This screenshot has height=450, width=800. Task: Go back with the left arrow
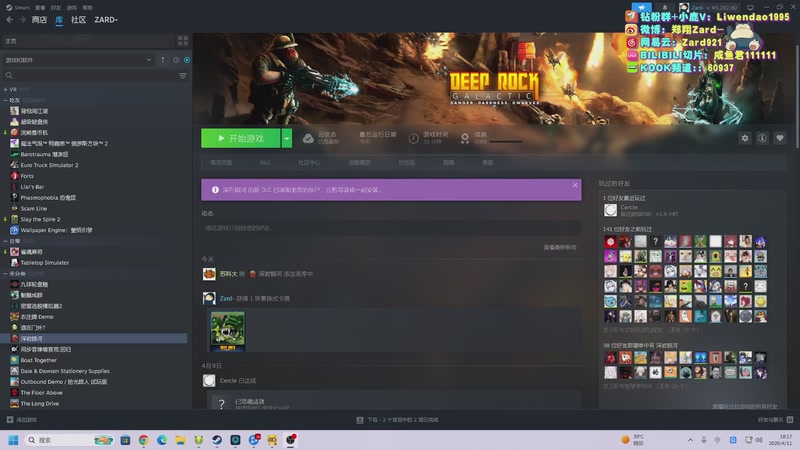coord(9,19)
